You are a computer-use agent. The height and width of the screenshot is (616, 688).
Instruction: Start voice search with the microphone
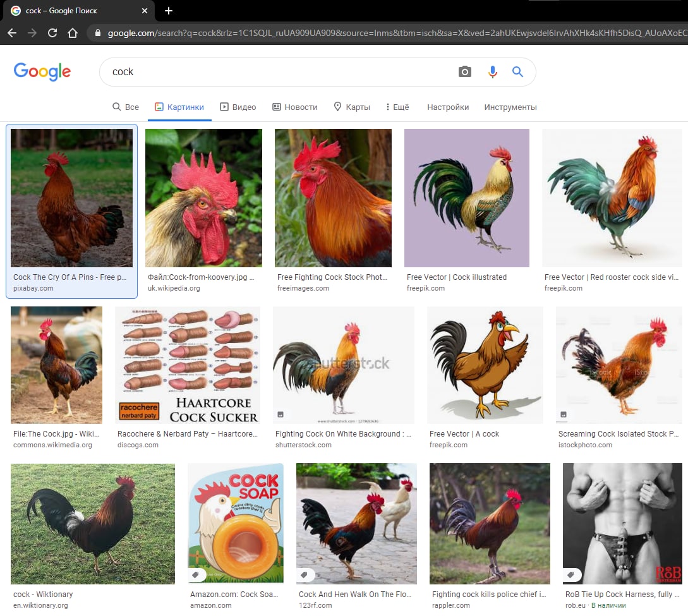pos(492,71)
